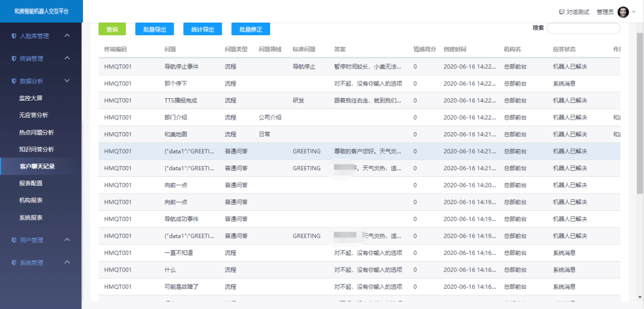Click the 研发 standard question cell
Viewport: 644px width, 309px height.
tap(299, 101)
